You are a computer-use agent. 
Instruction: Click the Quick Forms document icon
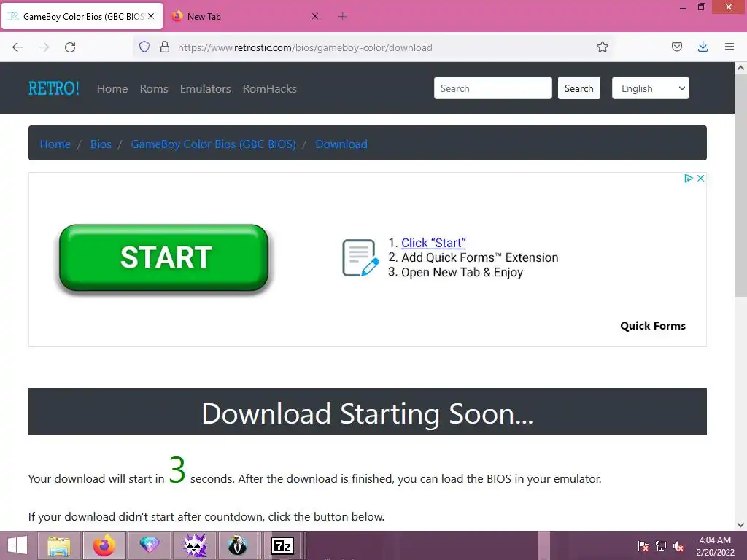(x=360, y=257)
